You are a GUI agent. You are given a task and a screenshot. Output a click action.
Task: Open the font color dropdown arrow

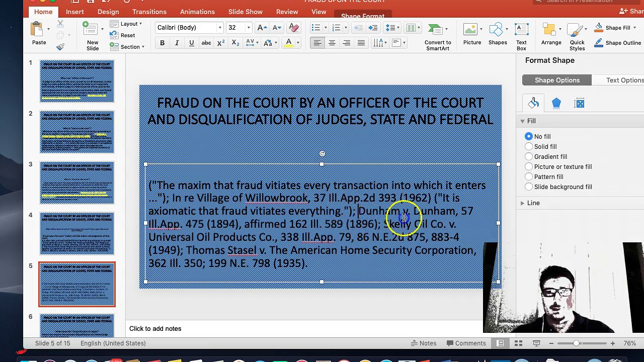298,43
